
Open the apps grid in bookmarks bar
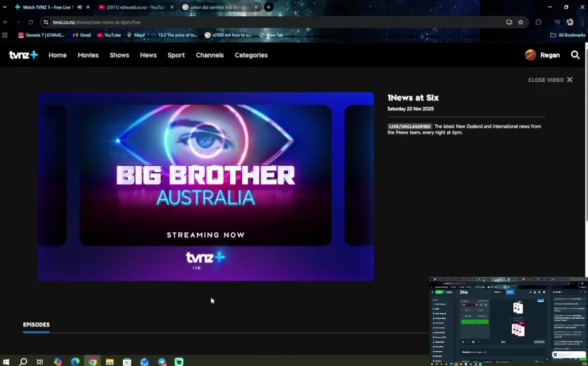click(x=5, y=35)
